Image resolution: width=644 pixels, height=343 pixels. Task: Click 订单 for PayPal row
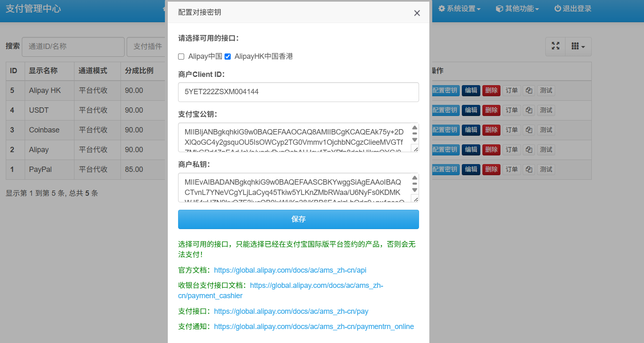click(x=512, y=169)
